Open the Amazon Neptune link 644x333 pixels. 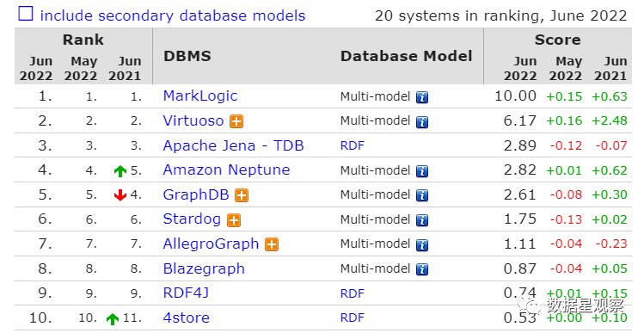pyautogui.click(x=226, y=170)
